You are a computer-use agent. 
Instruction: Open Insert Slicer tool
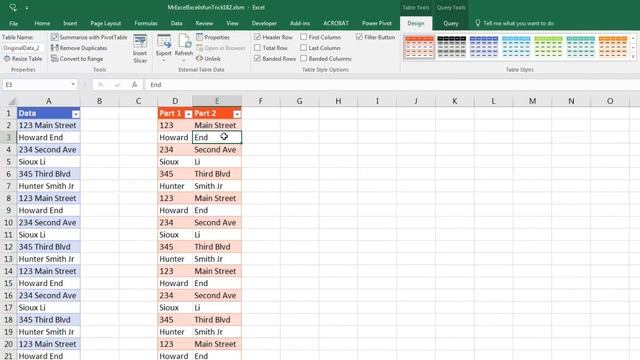click(x=140, y=49)
